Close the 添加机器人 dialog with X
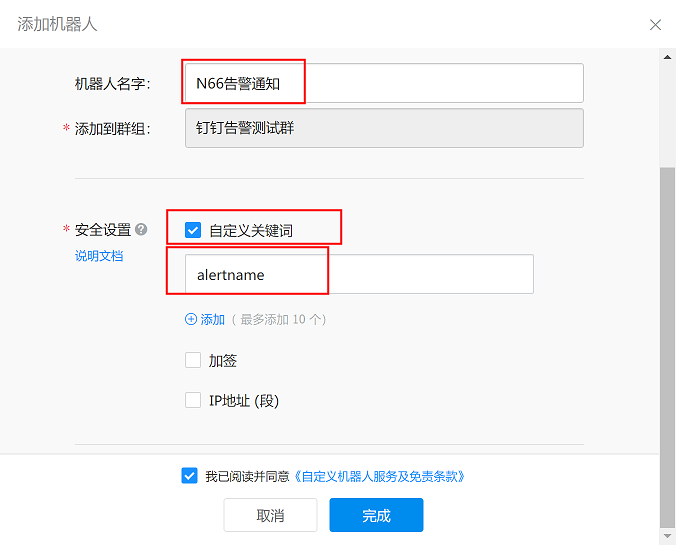The image size is (676, 545). click(x=655, y=24)
